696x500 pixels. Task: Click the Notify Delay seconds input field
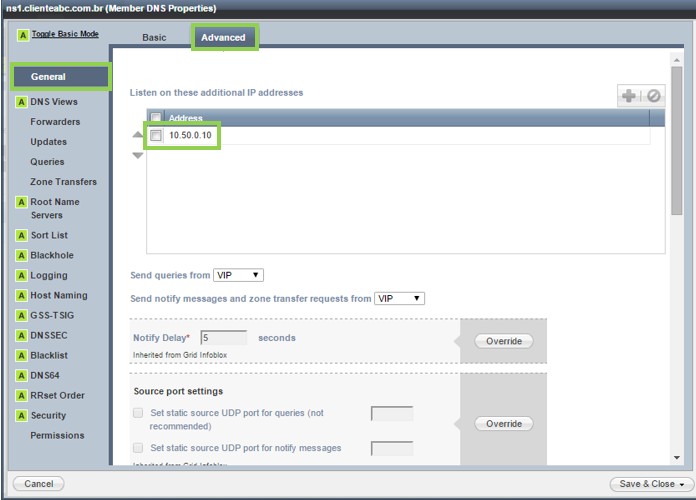[x=224, y=338]
